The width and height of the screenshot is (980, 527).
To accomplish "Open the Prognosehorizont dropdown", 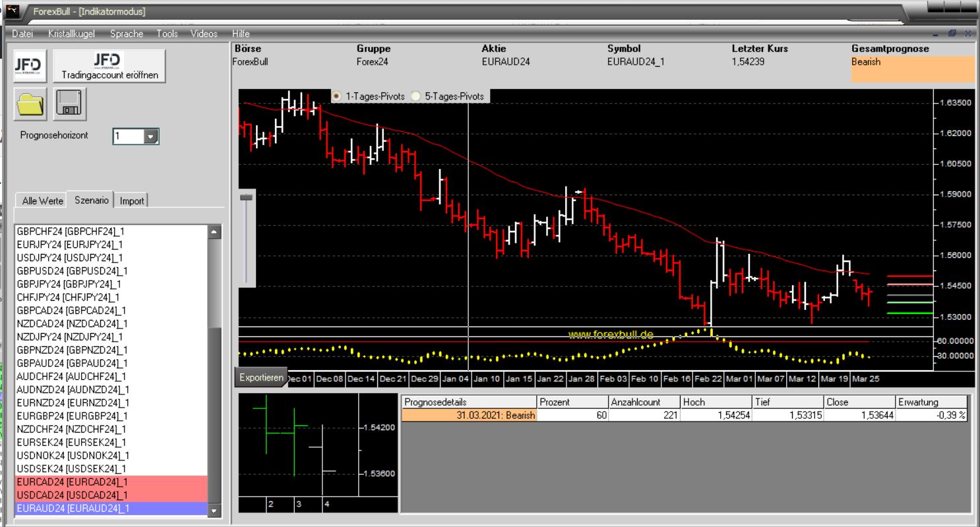I will pos(152,137).
